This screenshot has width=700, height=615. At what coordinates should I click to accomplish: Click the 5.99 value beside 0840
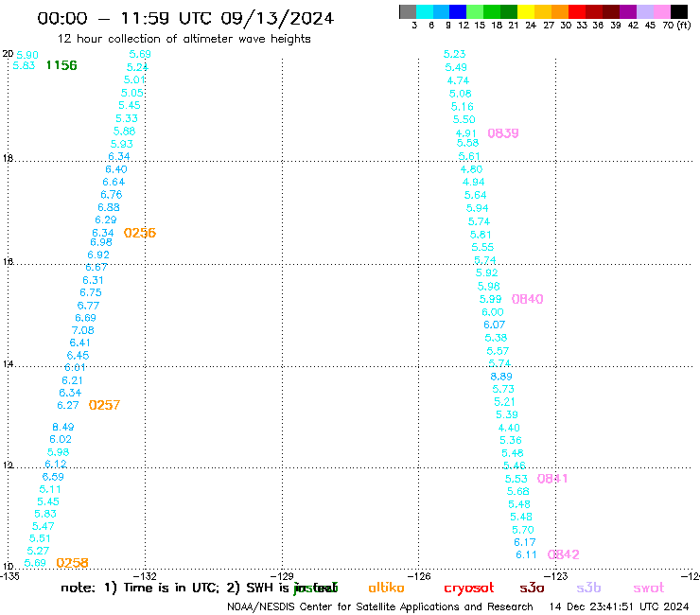click(x=491, y=299)
